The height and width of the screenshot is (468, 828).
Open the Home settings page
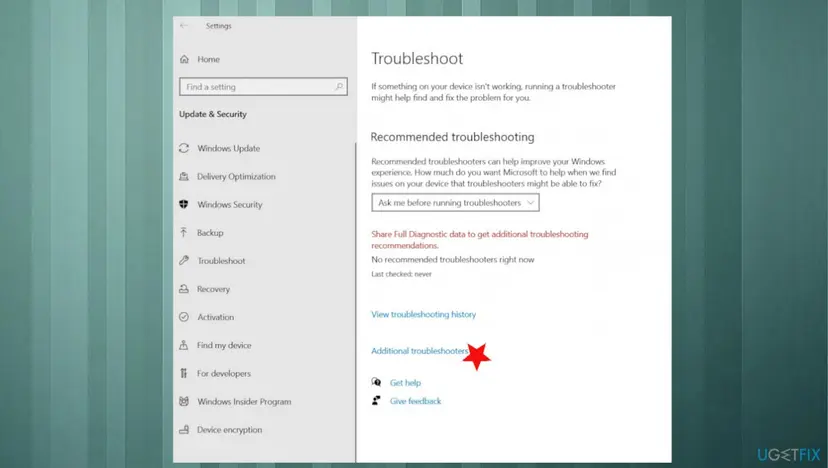(209, 59)
